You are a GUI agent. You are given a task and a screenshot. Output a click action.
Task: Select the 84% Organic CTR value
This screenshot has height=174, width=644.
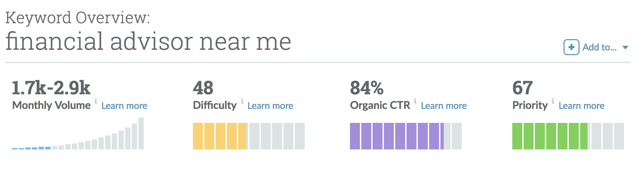click(x=367, y=88)
